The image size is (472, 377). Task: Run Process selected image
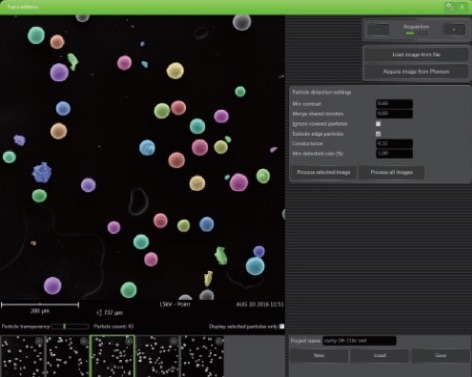click(x=323, y=172)
